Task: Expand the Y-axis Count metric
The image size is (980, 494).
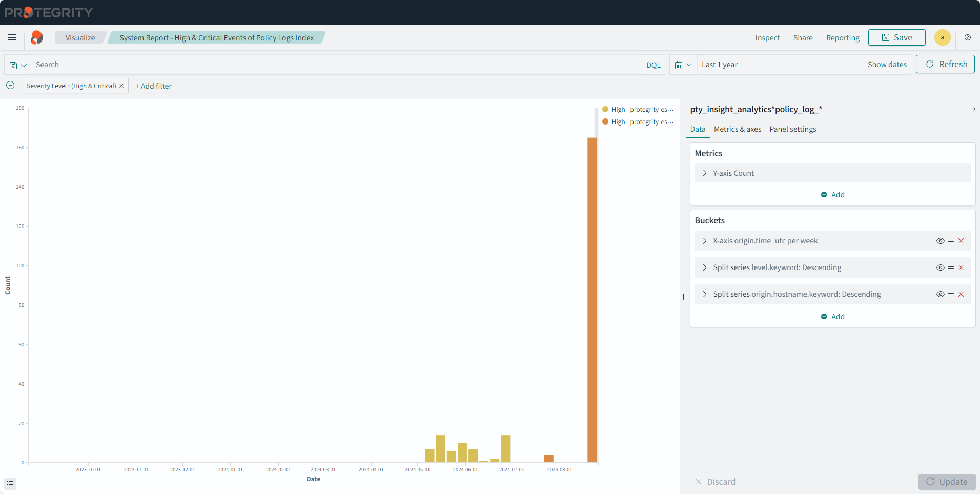Action: point(705,173)
